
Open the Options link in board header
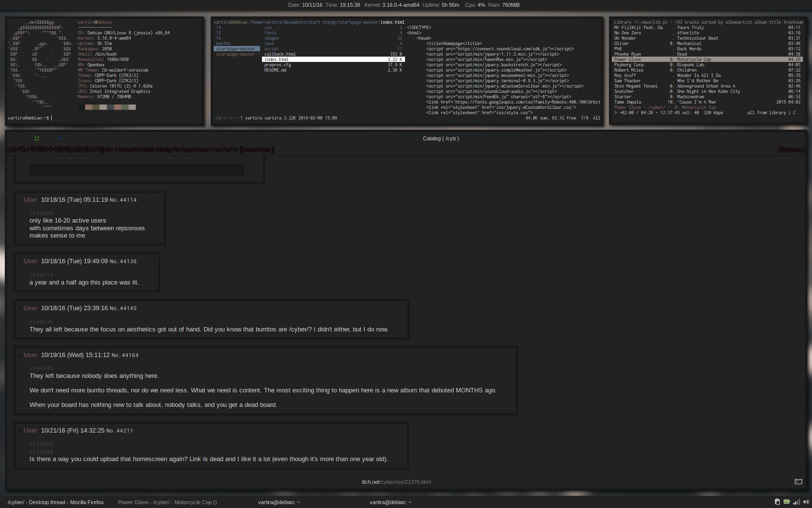point(791,150)
